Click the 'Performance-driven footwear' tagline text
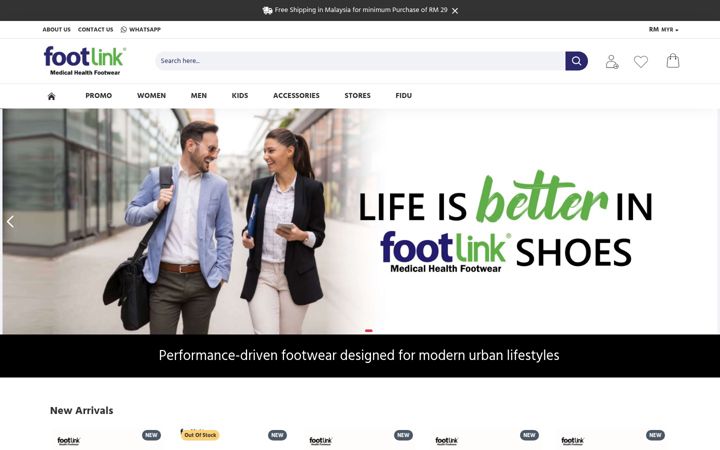720x450 pixels. click(359, 356)
